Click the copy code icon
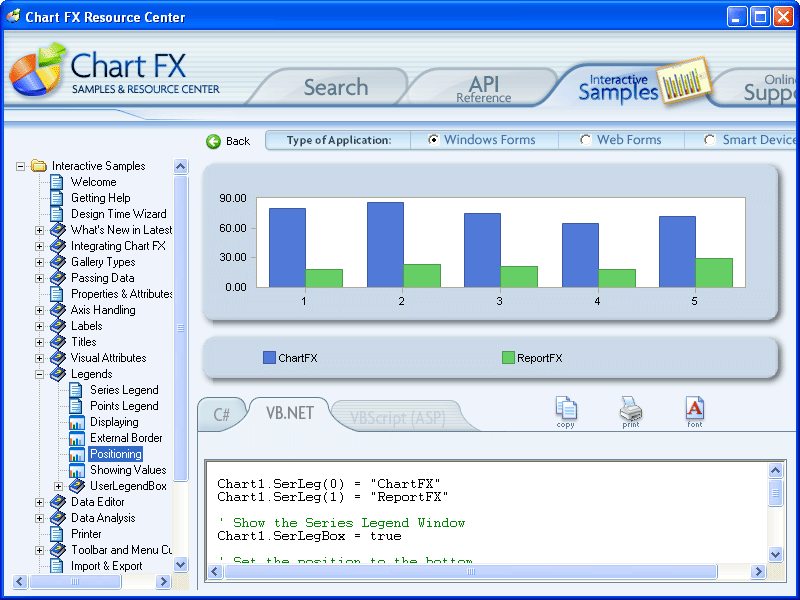Viewport: 800px width, 600px height. tap(565, 411)
